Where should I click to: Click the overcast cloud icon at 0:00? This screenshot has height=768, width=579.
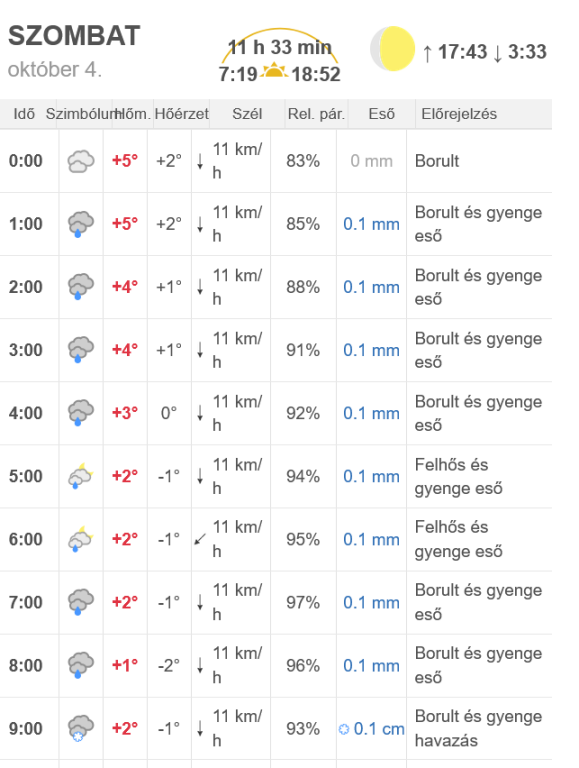click(81, 161)
